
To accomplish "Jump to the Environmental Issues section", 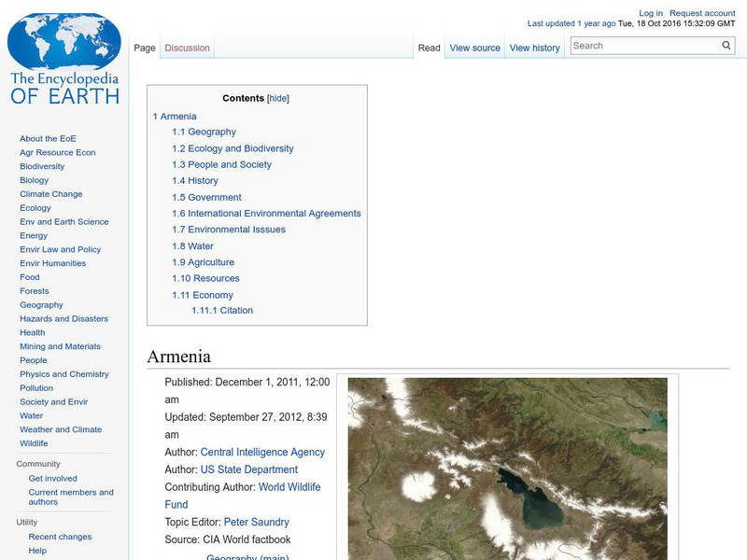I will 236,229.
